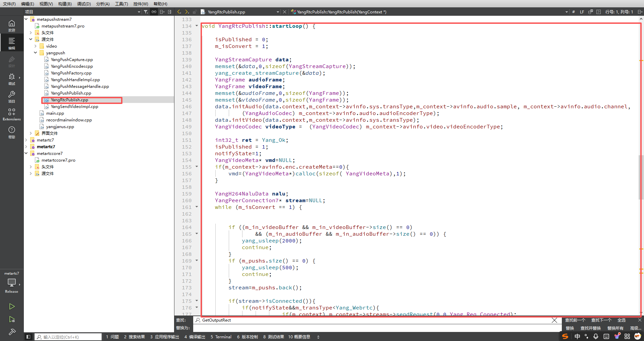Screen dimensions: 644x341
Task: Expand the 界面文件 folder
Action: (x=31, y=133)
